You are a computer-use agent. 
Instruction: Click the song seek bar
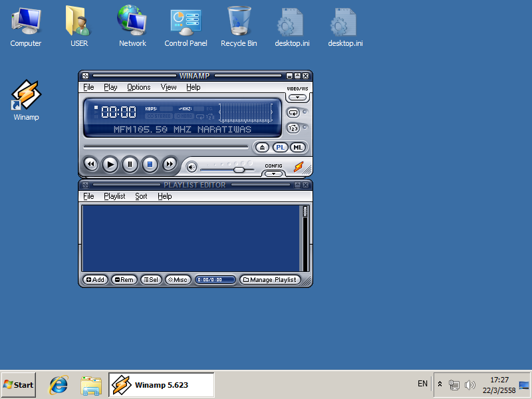(166, 147)
